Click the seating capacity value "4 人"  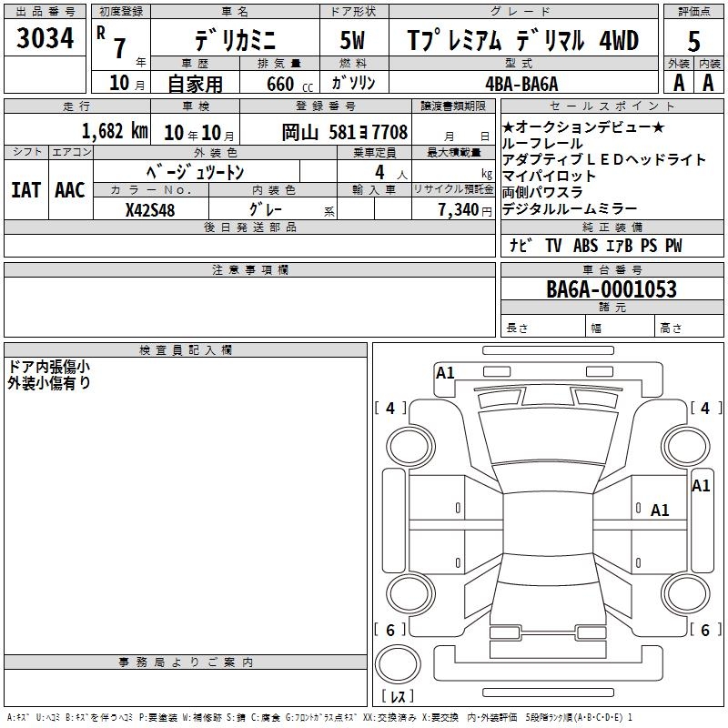point(391,173)
